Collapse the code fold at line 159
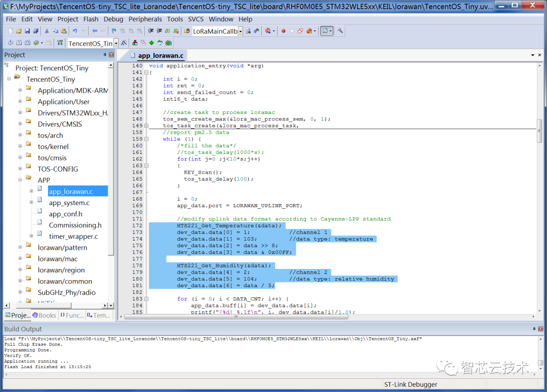Viewport: 547px width, 392px height. click(x=146, y=139)
